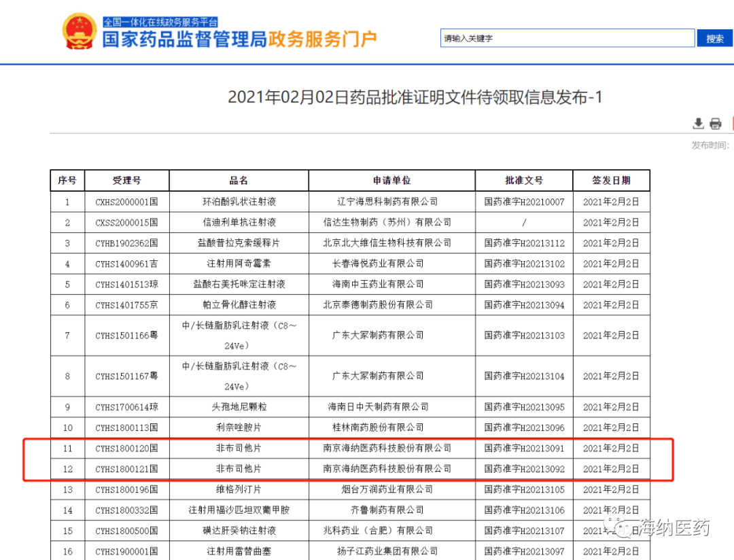Click 辽宁海思科制药有限公司 in row 1
This screenshot has height=560, width=734.
(x=391, y=201)
